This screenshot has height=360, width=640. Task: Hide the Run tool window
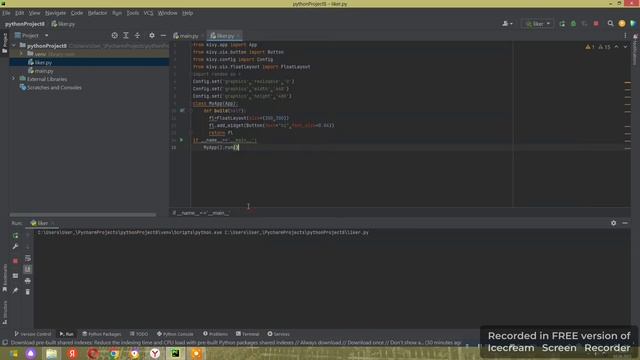pyautogui.click(x=625, y=223)
